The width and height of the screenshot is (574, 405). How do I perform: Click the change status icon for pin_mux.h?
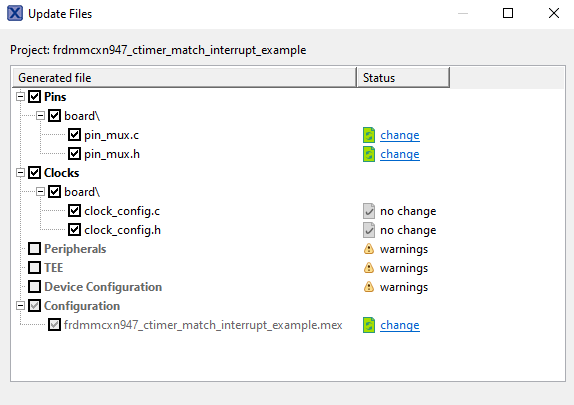pyautogui.click(x=369, y=154)
